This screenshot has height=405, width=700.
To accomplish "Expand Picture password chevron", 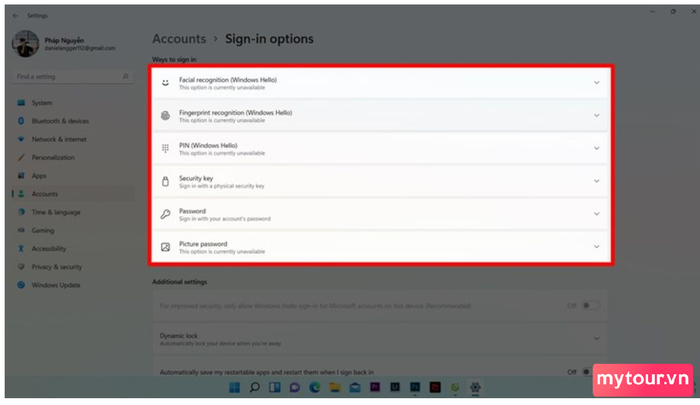I will (x=596, y=246).
